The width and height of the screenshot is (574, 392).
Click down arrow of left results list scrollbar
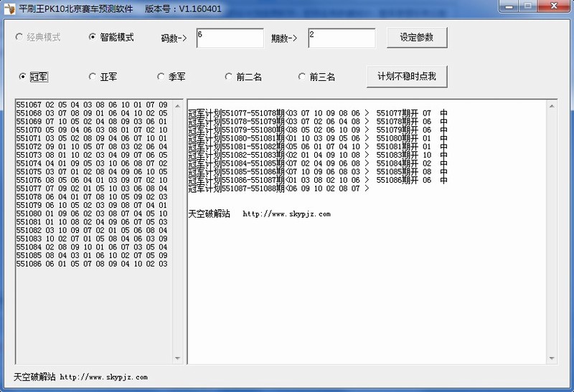point(177,358)
